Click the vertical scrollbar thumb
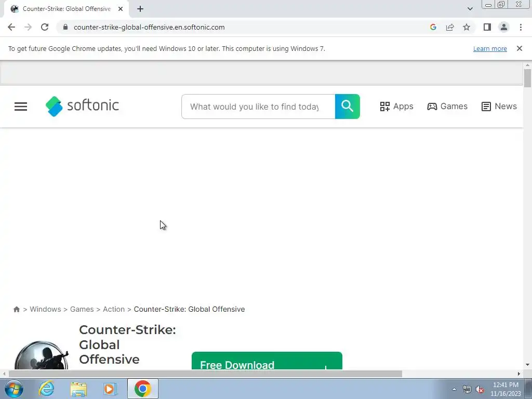Viewport: 532px width, 399px height. pos(527,78)
